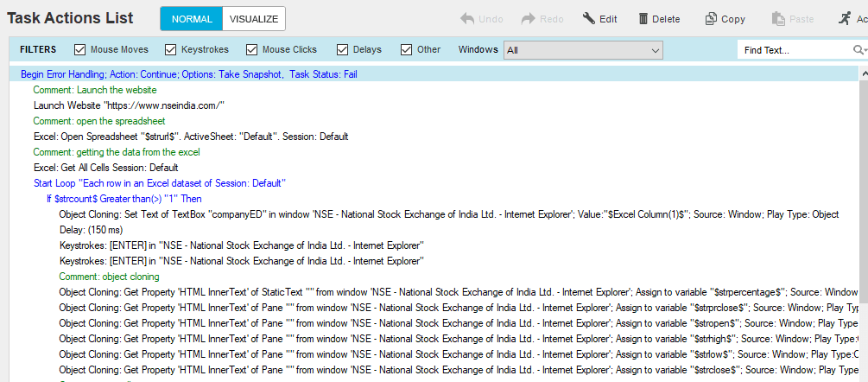The image size is (868, 382).
Task: Uncheck the Delays filter checkbox
Action: [342, 50]
